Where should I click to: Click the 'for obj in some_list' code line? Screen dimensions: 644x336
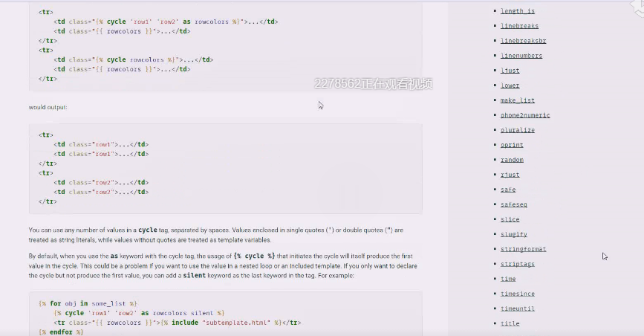coord(88,303)
